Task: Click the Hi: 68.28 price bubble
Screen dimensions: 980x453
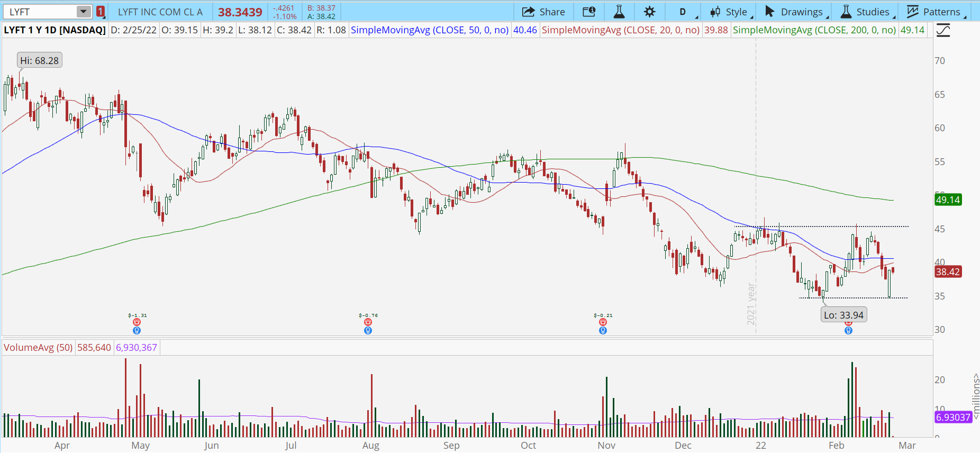Action: tap(40, 61)
